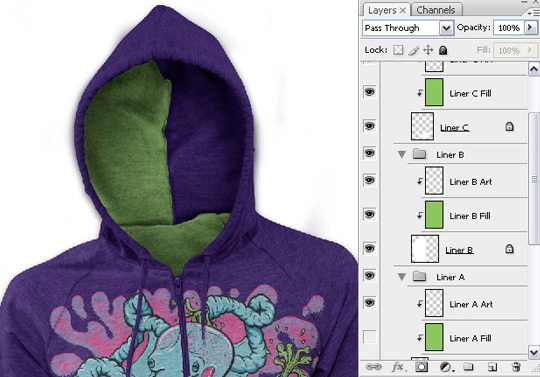
Task: Select the underlined 'Liner C' layer name
Action: point(455,128)
